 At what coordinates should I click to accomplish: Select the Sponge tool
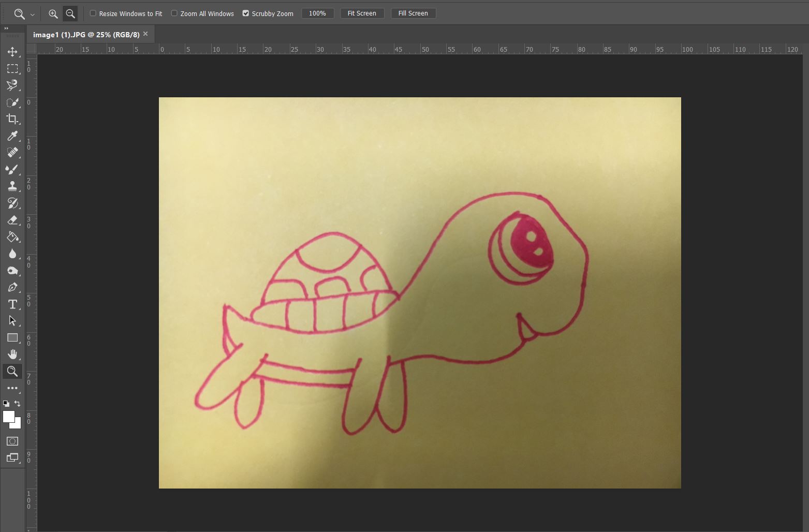(x=12, y=271)
